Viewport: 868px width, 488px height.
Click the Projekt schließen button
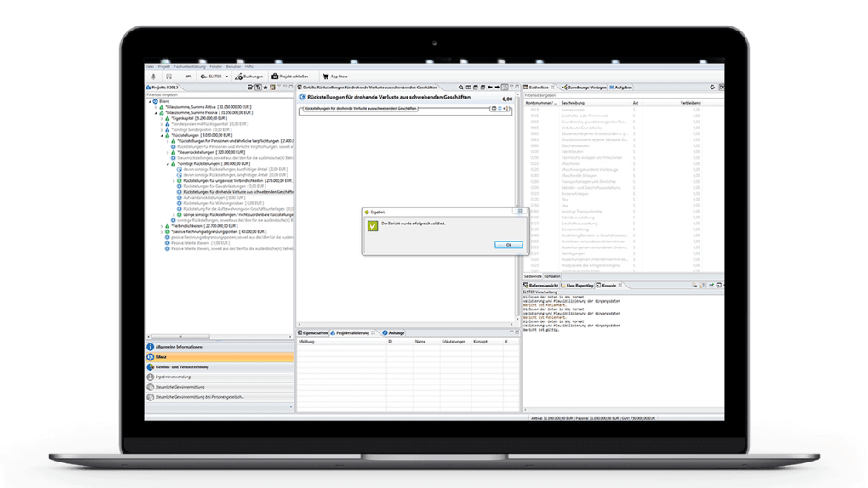point(290,77)
